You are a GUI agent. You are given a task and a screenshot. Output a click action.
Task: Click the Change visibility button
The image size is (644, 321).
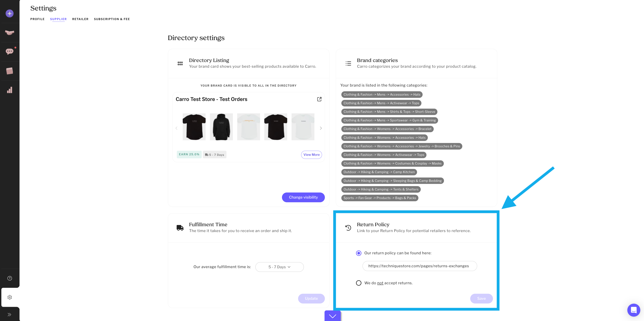coord(303,197)
